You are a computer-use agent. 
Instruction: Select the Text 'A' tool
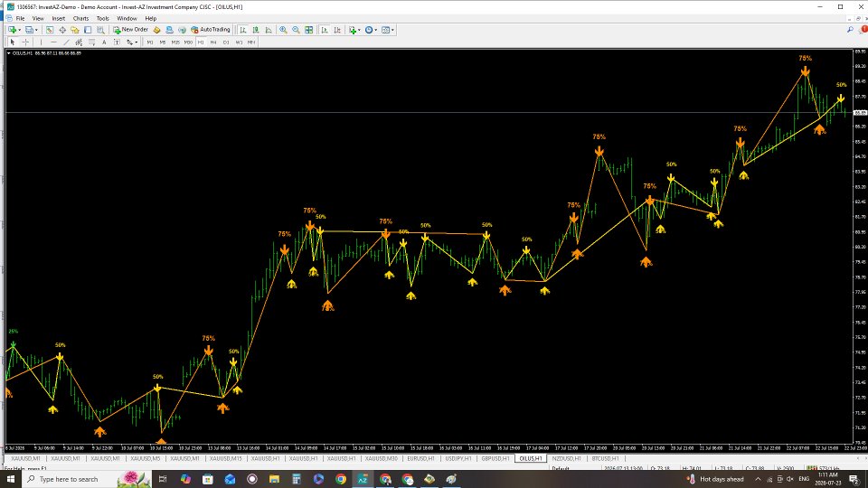pyautogui.click(x=104, y=42)
